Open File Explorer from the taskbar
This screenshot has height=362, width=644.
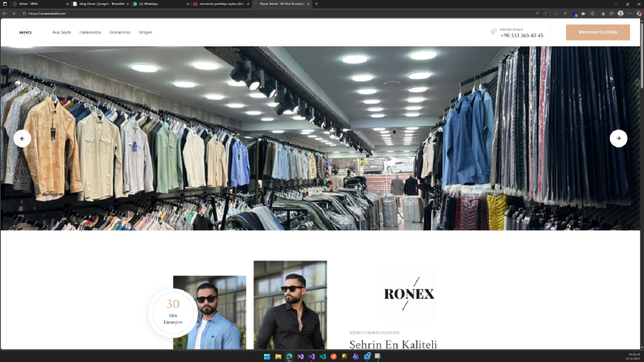pyautogui.click(x=278, y=356)
